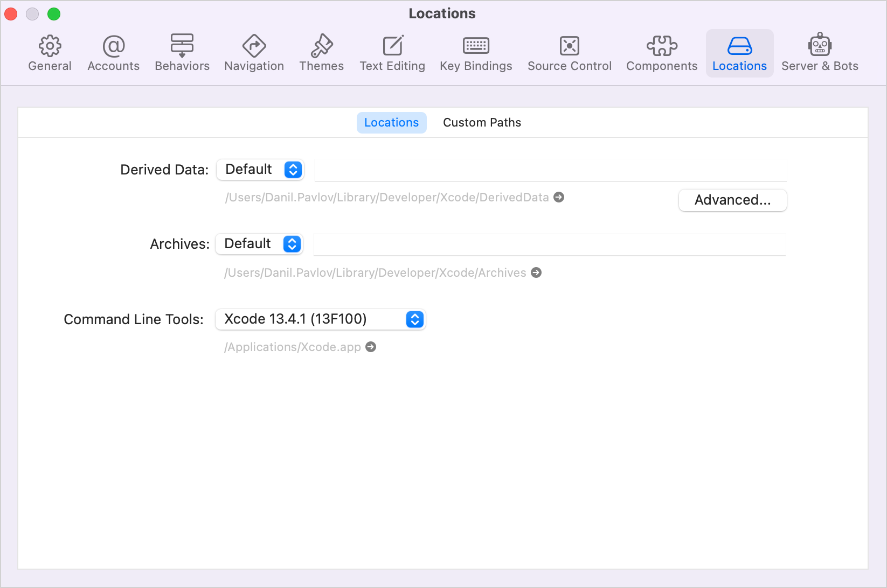Open the Command Line Tools dropdown

pos(321,319)
